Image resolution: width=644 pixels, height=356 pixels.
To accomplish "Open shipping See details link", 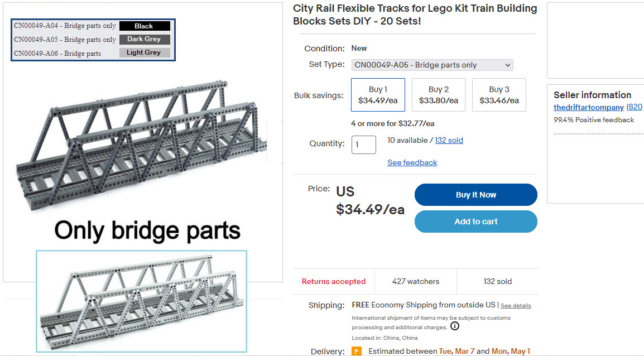I will (516, 306).
